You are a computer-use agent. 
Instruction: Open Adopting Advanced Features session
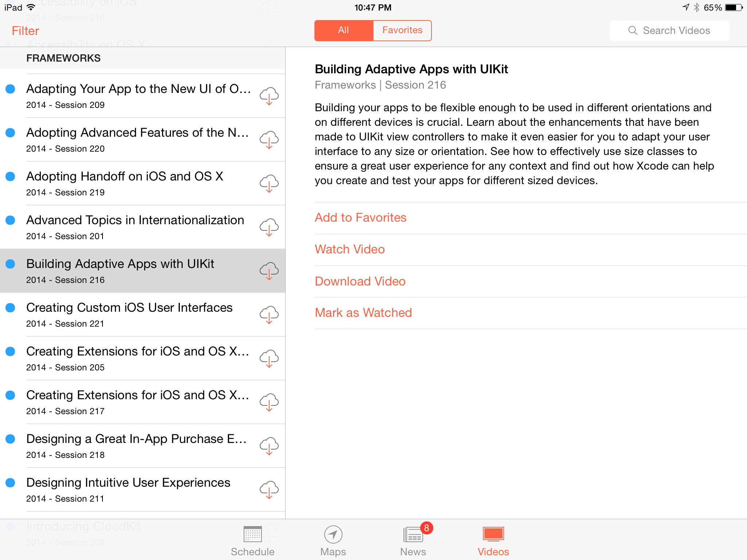[143, 140]
